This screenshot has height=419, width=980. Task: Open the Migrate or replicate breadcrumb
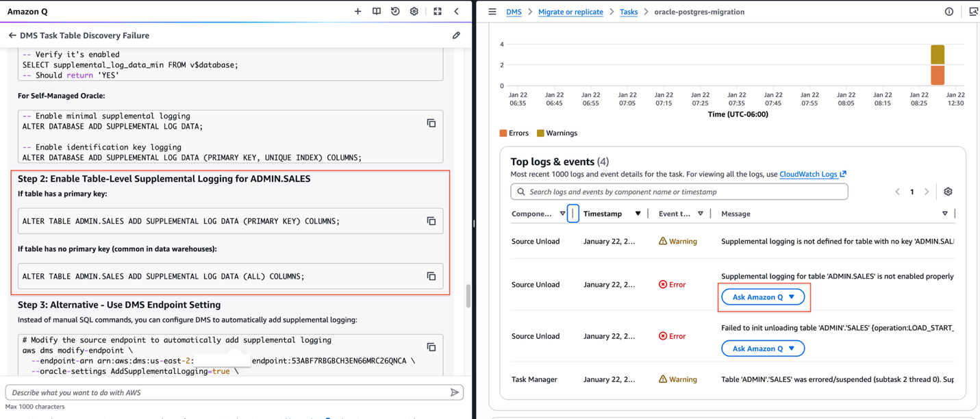pyautogui.click(x=570, y=12)
